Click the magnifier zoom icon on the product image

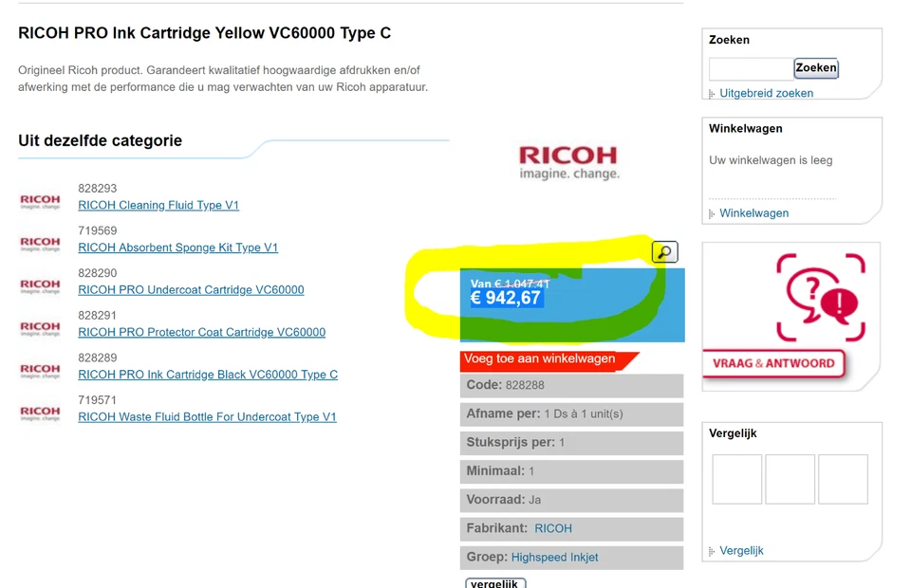tap(664, 251)
